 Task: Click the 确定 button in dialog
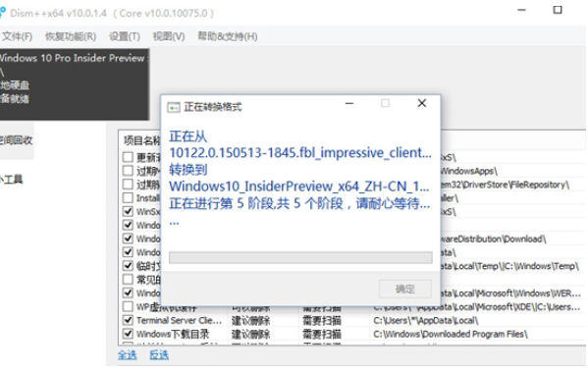point(405,289)
